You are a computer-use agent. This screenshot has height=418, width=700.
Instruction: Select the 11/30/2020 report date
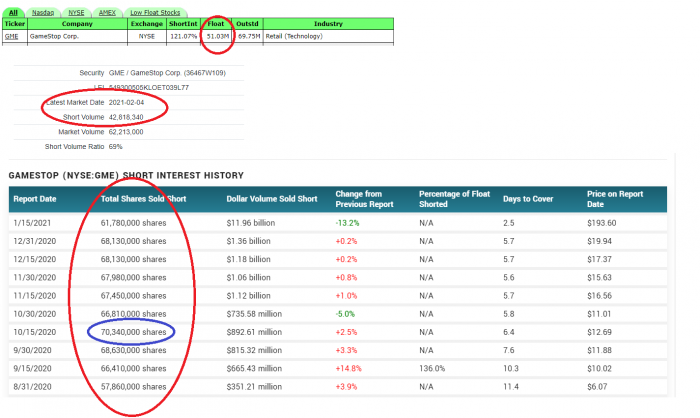pyautogui.click(x=34, y=278)
